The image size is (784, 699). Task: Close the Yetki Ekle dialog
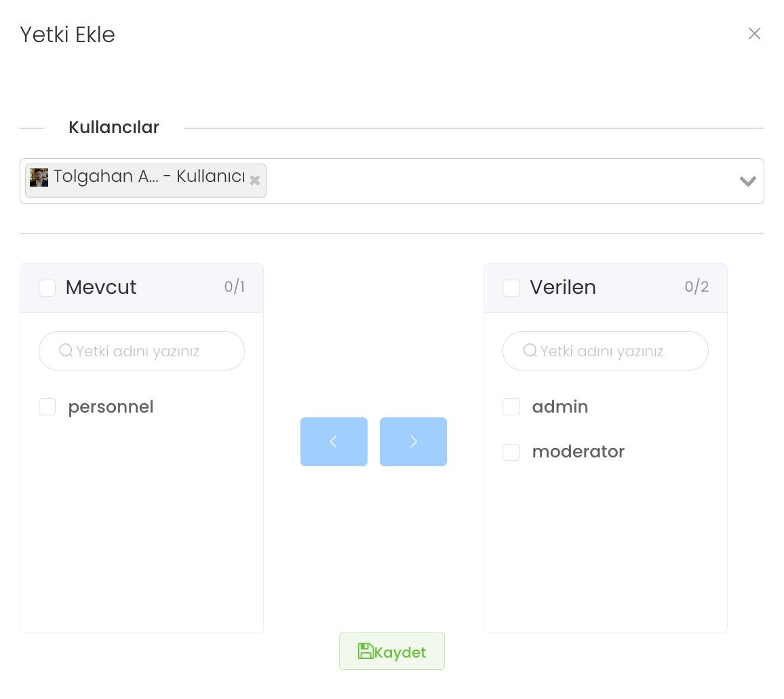pyautogui.click(x=754, y=34)
